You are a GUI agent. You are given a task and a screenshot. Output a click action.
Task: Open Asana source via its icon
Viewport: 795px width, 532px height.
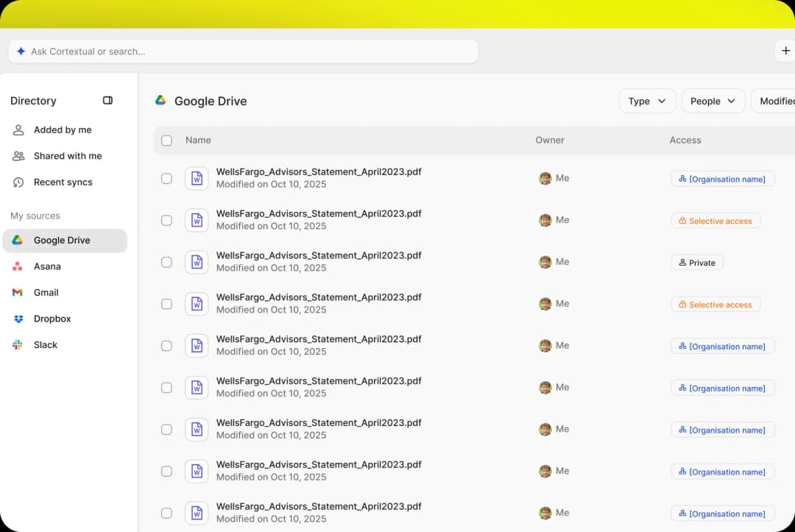point(18,266)
